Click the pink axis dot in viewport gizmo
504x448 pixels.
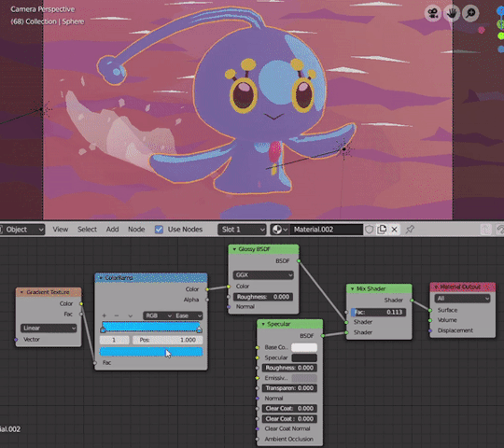point(482,30)
